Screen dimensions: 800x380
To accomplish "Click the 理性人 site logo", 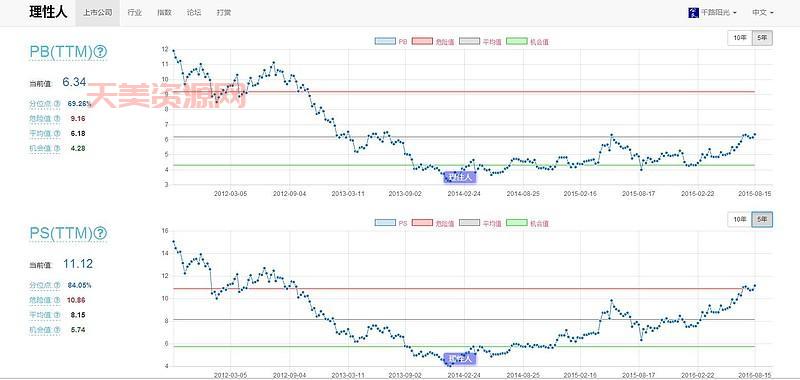I will click(x=48, y=13).
